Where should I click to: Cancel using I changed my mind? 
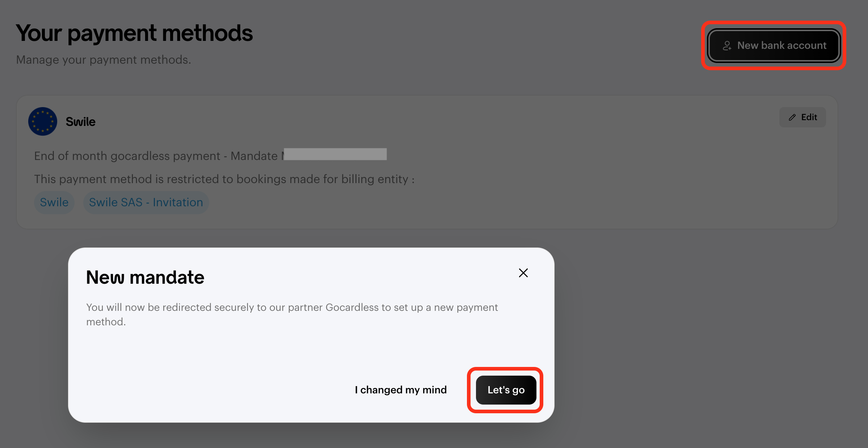pos(401,390)
